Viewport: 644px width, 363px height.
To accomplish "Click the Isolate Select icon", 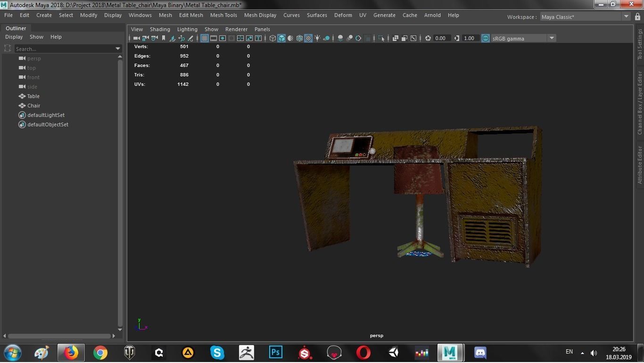I will (381, 38).
